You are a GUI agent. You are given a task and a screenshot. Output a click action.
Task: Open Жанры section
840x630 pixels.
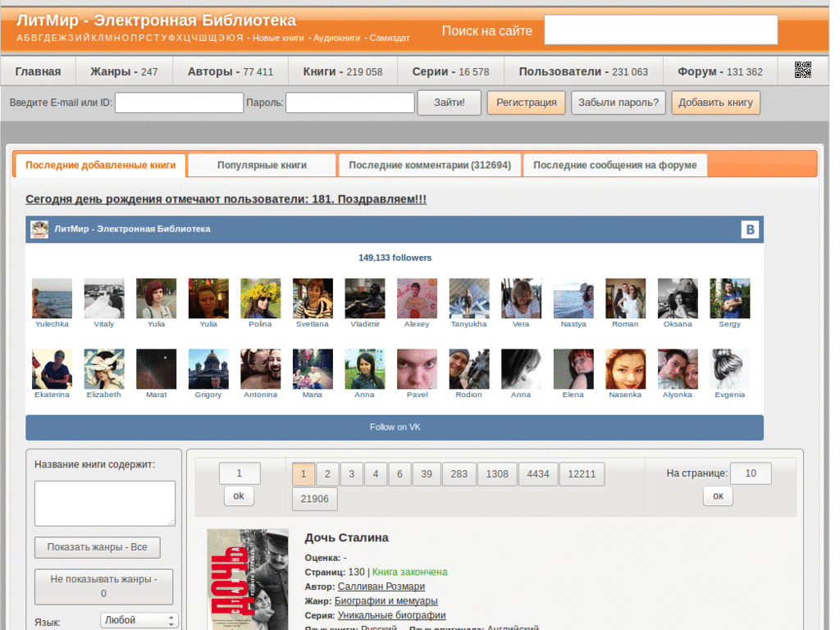click(124, 72)
